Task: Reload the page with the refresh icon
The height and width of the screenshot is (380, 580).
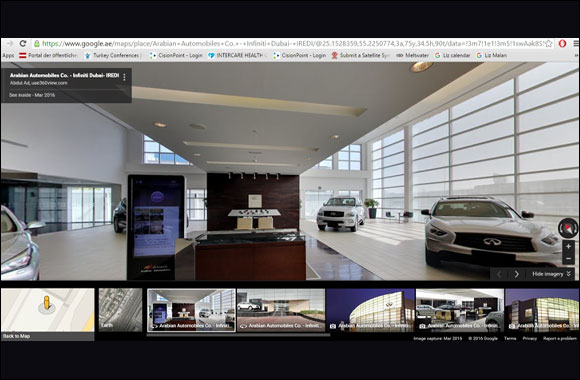Action: (23, 43)
